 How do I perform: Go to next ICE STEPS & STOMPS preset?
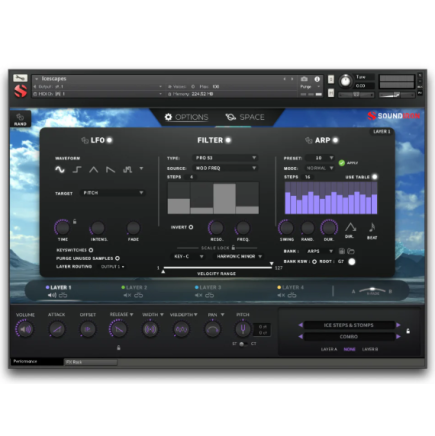pos(398,325)
